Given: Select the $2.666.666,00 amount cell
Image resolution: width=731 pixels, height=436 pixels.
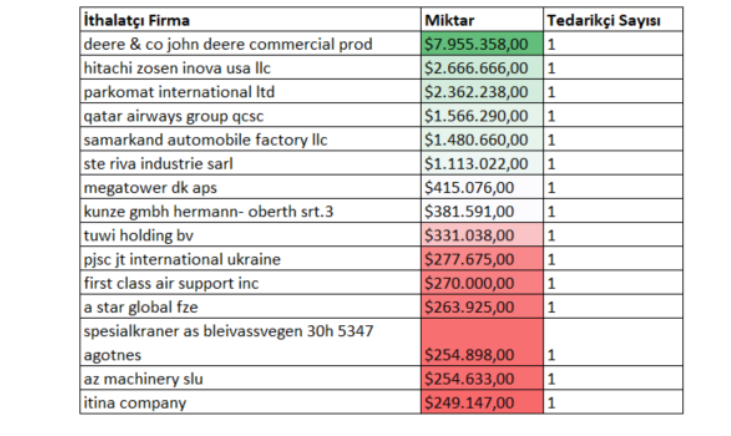Looking at the screenshot, I should tap(481, 68).
